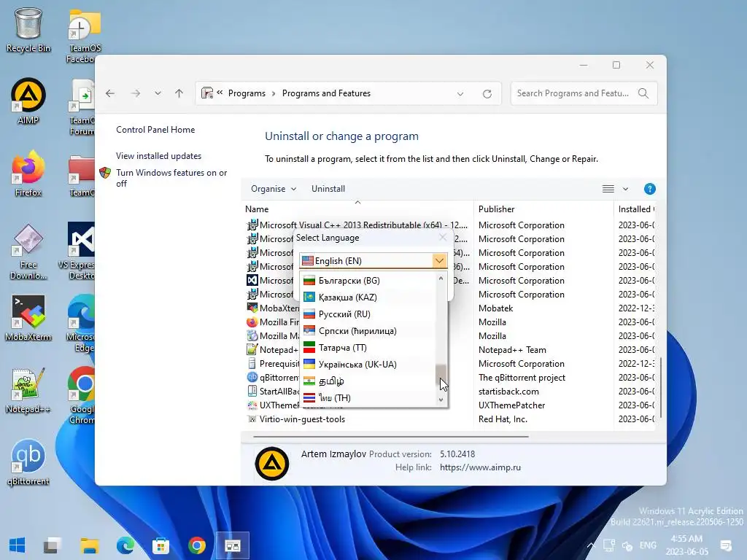Open Google Chrome desktop shortcut
This screenshot has width=747, height=560.
click(82, 396)
